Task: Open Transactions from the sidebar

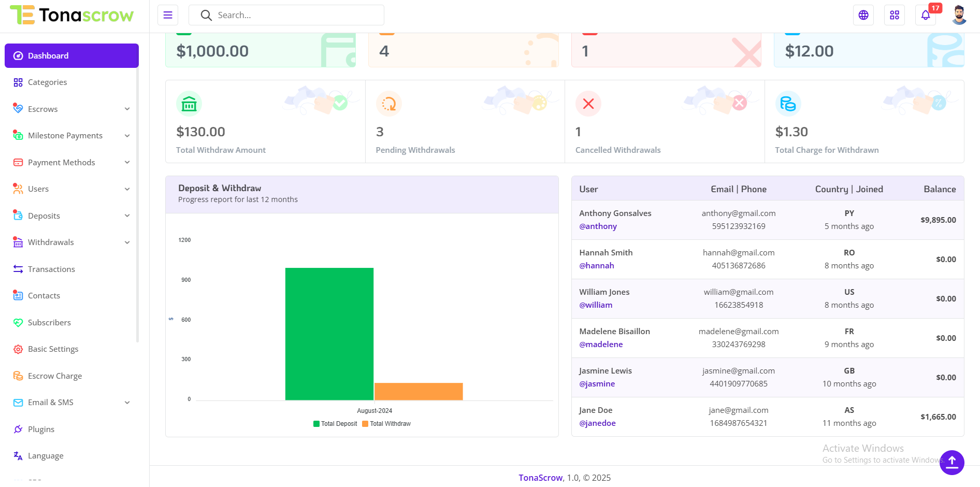Action: (51, 269)
